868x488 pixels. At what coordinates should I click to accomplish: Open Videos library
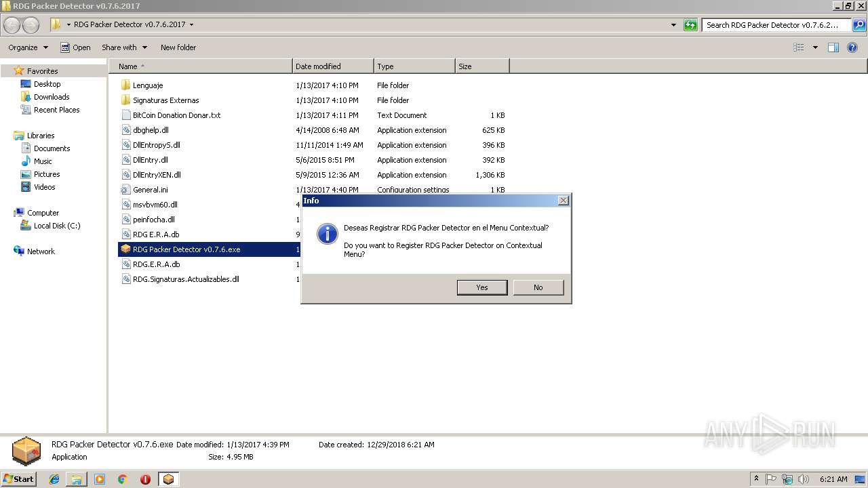(44, 187)
